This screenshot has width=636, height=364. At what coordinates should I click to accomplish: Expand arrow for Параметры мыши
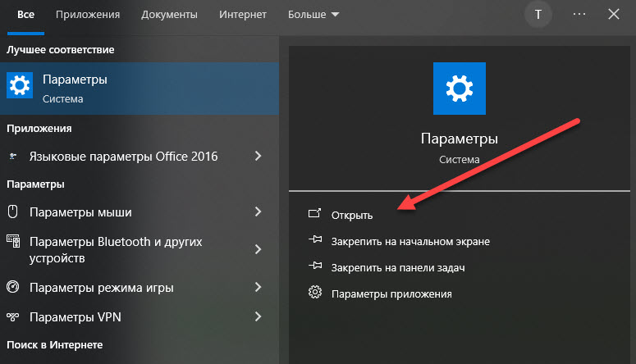(258, 212)
